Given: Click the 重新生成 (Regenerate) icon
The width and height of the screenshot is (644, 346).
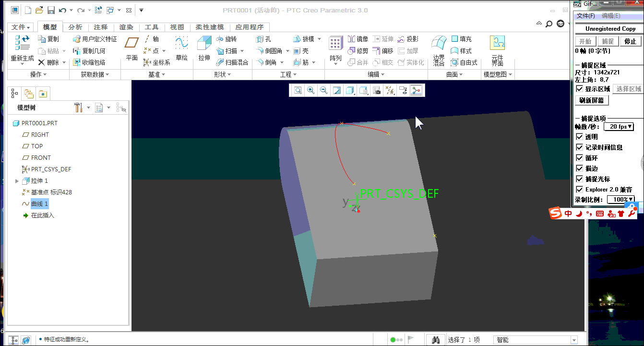Looking at the screenshot, I should [x=22, y=49].
